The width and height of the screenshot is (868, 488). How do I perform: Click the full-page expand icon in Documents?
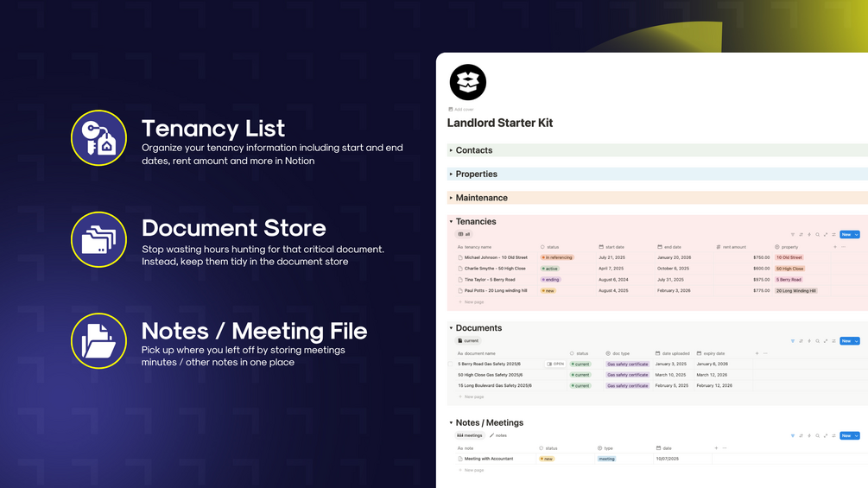click(826, 341)
